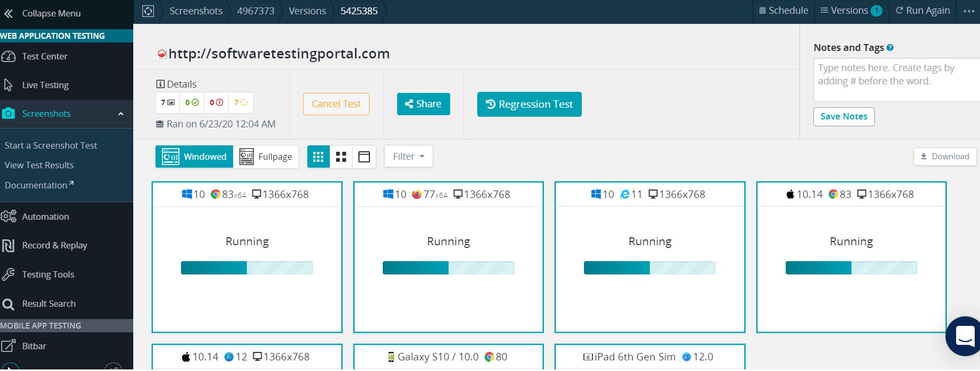Switch to Windowed view
The image size is (980, 371).
coord(194,157)
